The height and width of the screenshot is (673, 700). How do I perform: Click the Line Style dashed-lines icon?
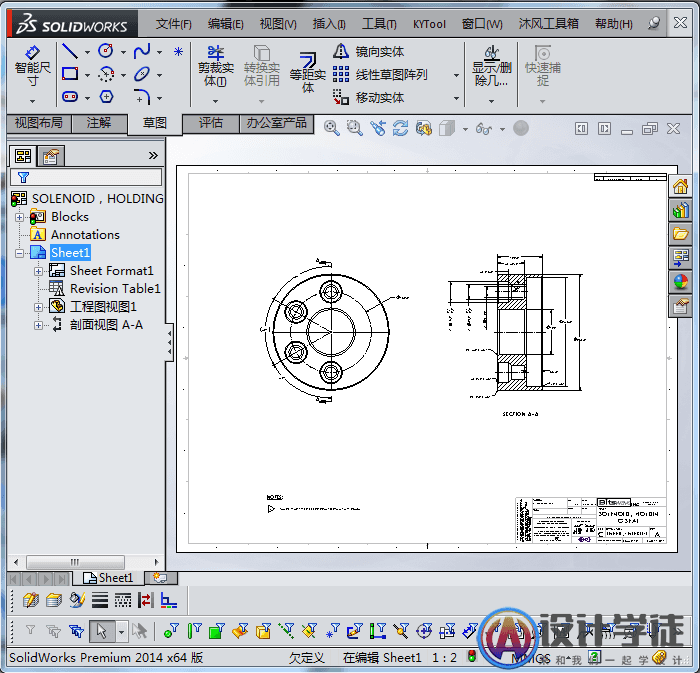click(122, 601)
